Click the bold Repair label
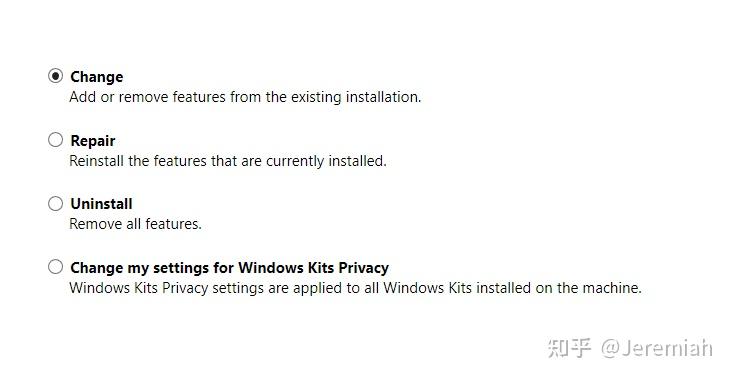Screen dimensions: 731x378 pyautogui.click(x=93, y=141)
